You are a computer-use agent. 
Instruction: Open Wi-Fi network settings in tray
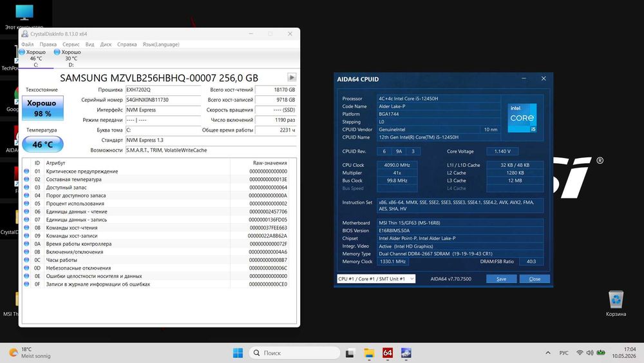(580, 353)
